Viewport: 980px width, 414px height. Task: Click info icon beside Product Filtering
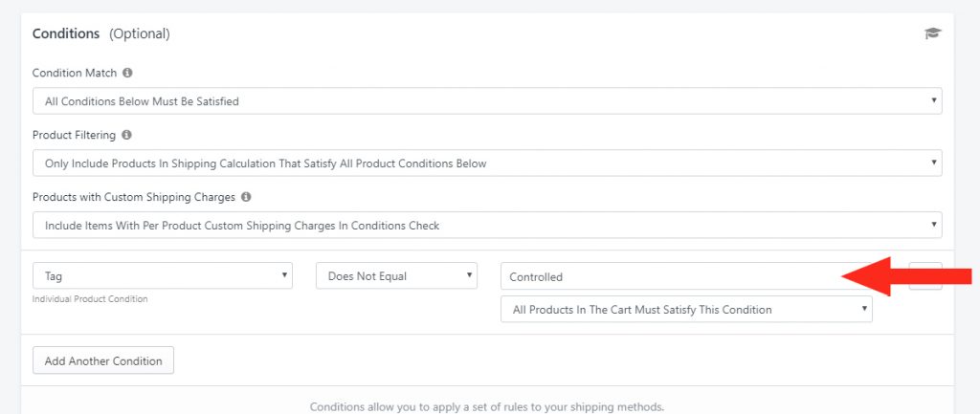pyautogui.click(x=127, y=135)
